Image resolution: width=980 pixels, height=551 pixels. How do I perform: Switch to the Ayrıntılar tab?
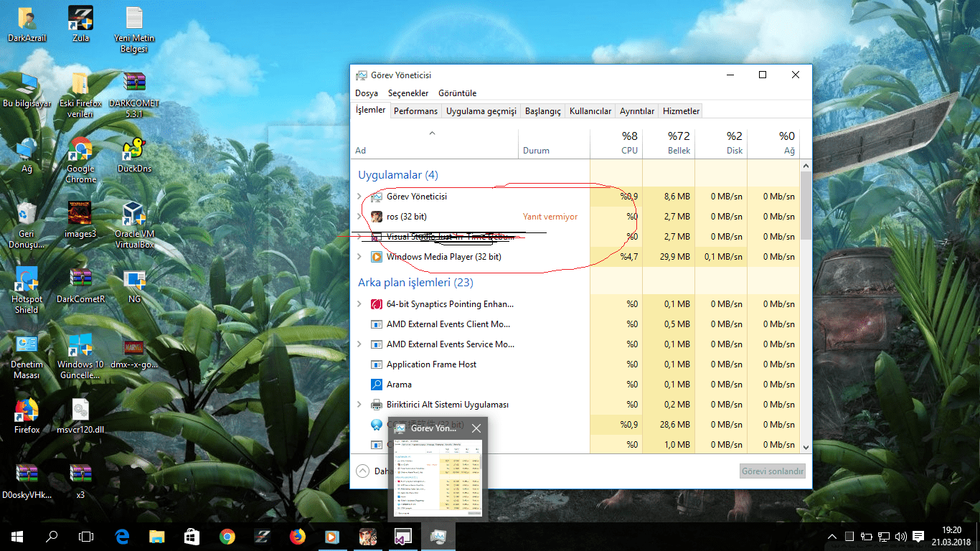pyautogui.click(x=637, y=111)
